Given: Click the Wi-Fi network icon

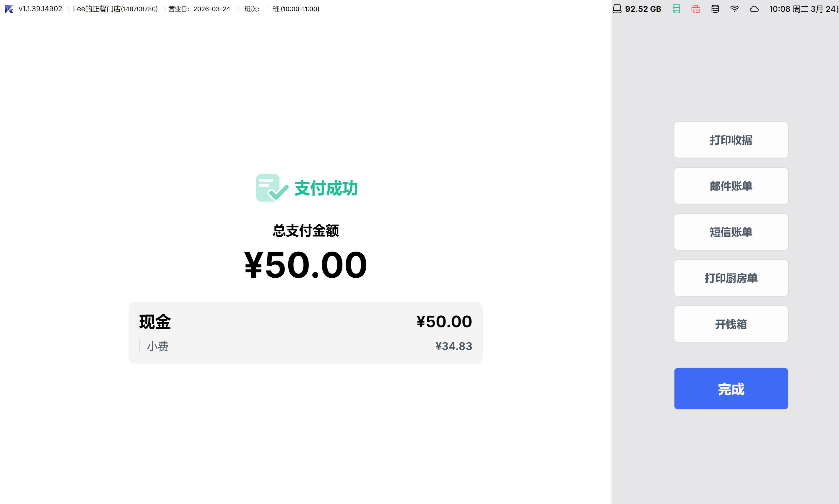Looking at the screenshot, I should 734,9.
